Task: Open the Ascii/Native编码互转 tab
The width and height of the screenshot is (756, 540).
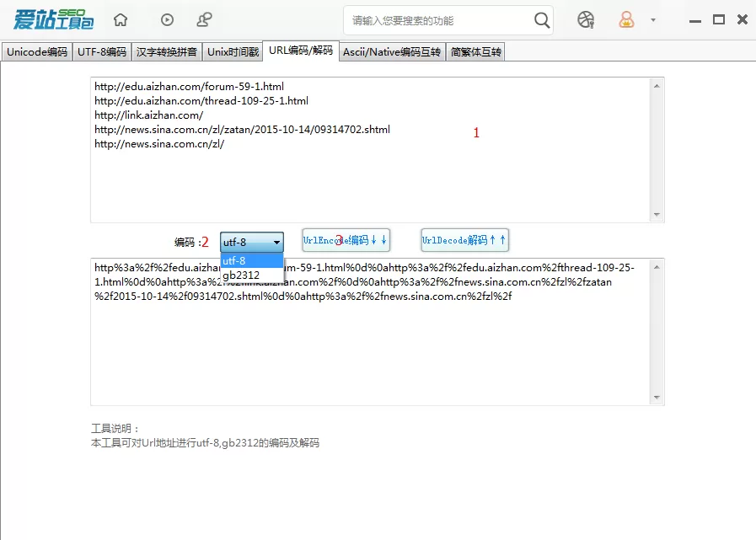Action: point(392,52)
